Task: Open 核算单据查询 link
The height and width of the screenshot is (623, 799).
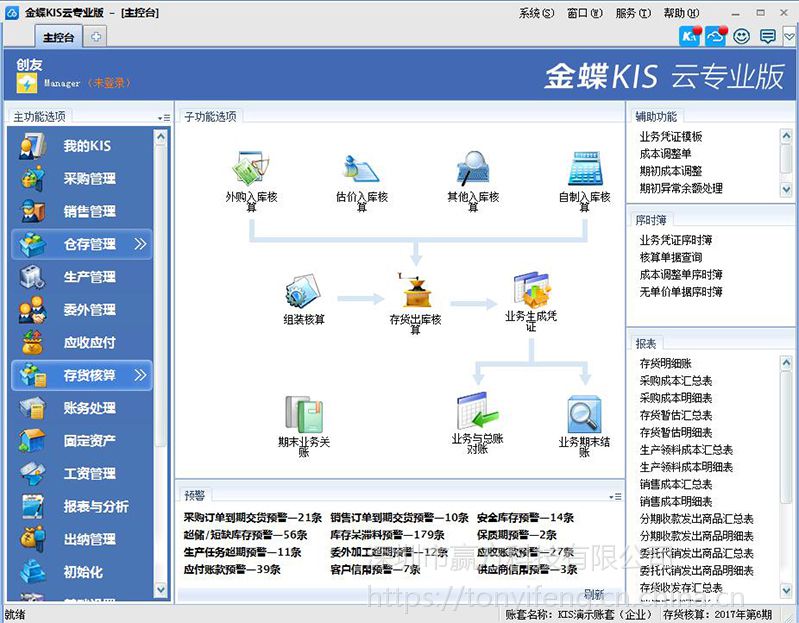Action: tap(671, 257)
